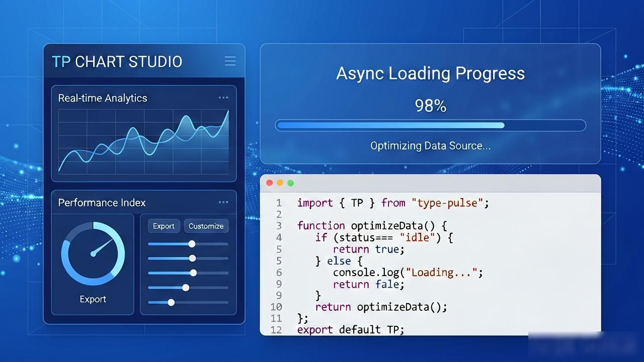Click the Export label below the gauge
This screenshot has width=644, height=362.
coord(93,299)
